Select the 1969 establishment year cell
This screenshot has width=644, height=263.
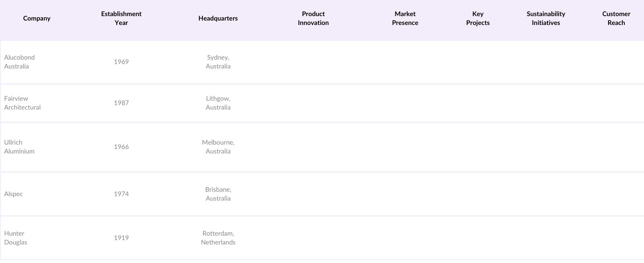121,62
